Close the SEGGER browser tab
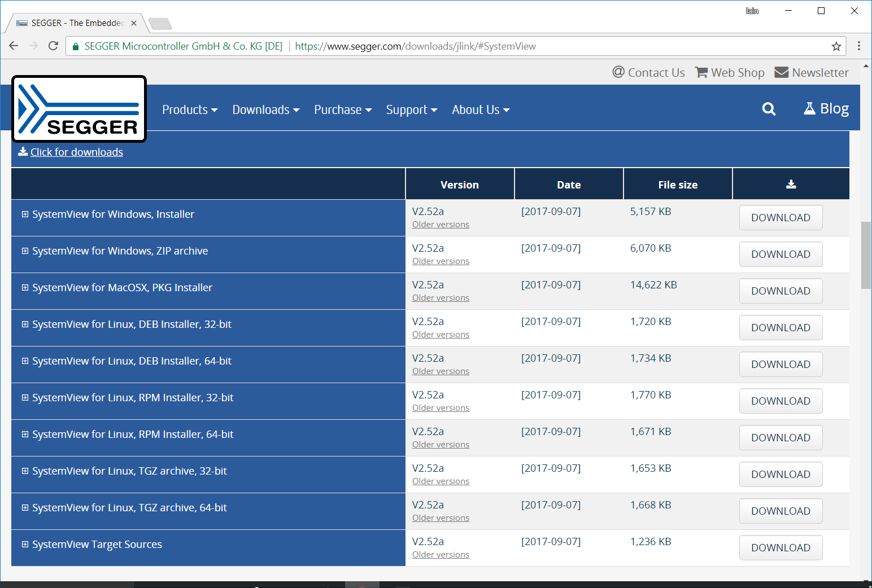This screenshot has width=872, height=588. coord(134,23)
